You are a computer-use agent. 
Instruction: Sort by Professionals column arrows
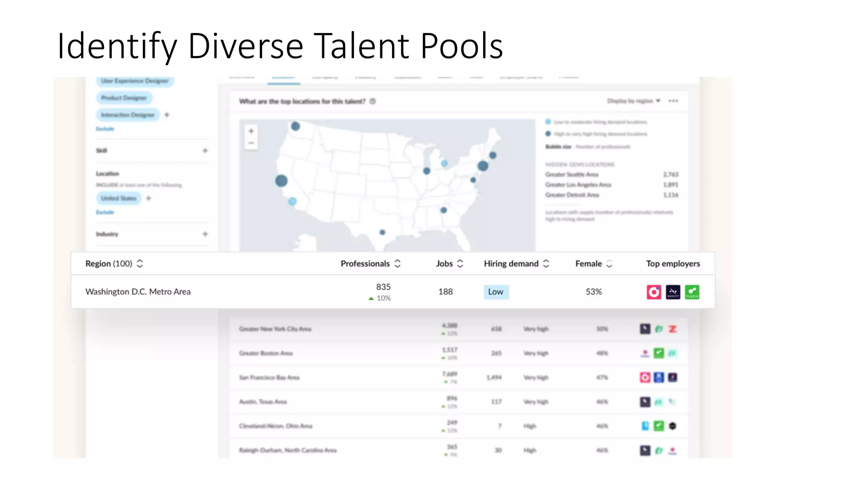tap(398, 263)
